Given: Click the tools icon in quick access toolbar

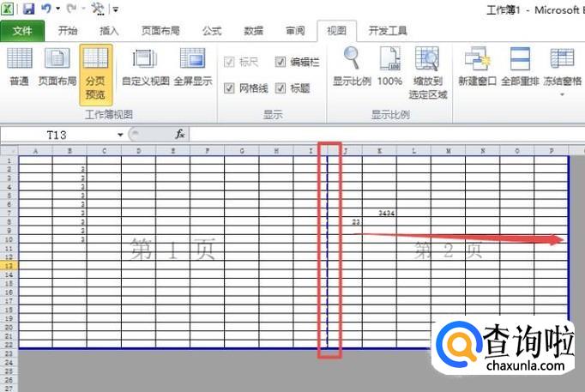Looking at the screenshot, I should point(98,9).
